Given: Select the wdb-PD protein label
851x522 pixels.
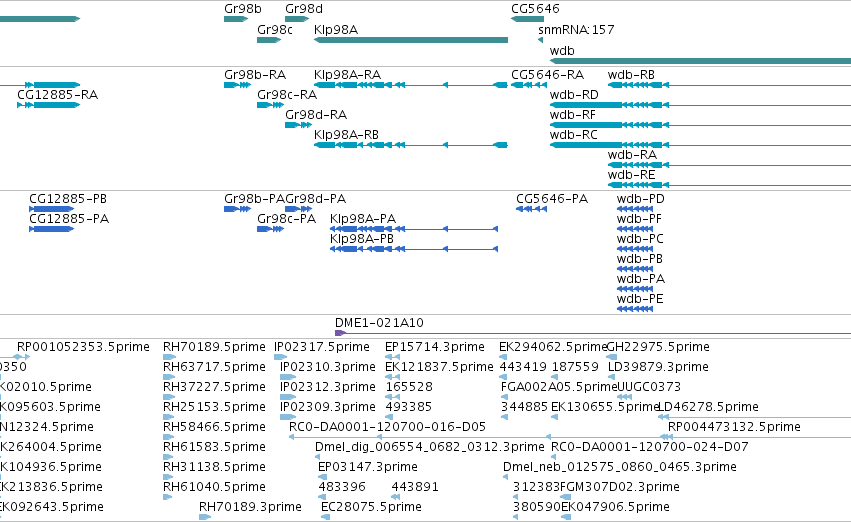Looking at the screenshot, I should click(640, 199).
